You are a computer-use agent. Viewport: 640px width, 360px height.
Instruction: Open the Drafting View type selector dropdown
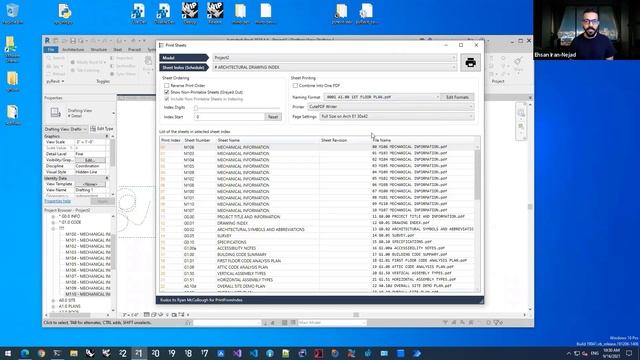tap(66, 129)
